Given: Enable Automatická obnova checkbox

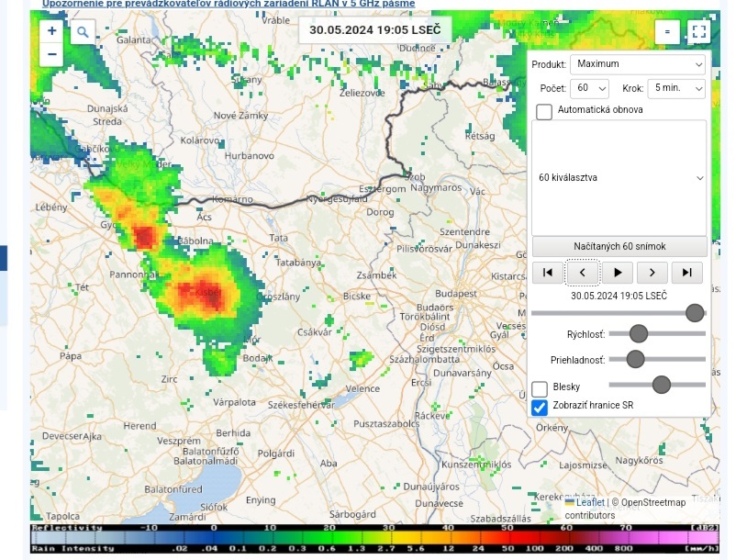Looking at the screenshot, I should click(544, 111).
